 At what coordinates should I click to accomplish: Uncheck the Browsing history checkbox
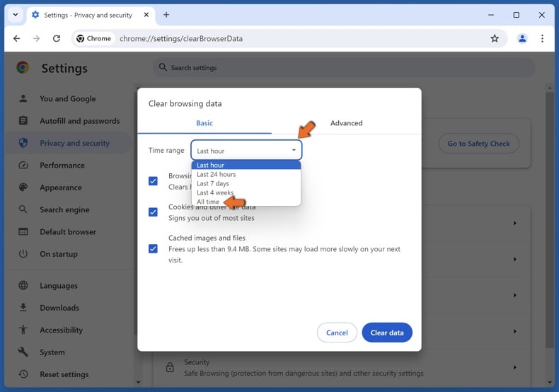tap(153, 181)
